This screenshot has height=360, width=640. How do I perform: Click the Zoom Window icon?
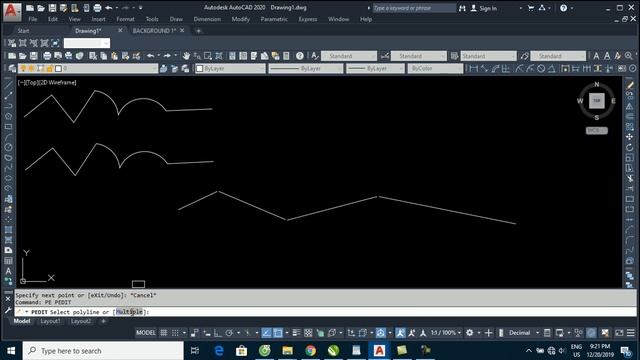208,56
